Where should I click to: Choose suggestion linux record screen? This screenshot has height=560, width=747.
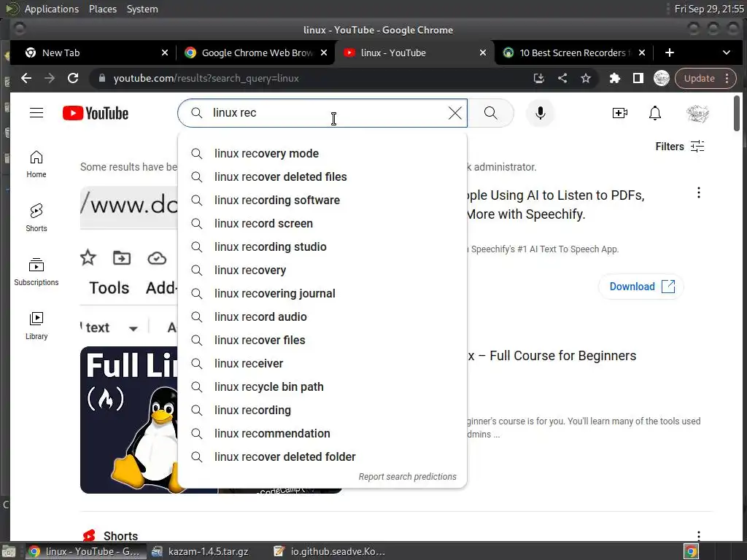[322, 223]
